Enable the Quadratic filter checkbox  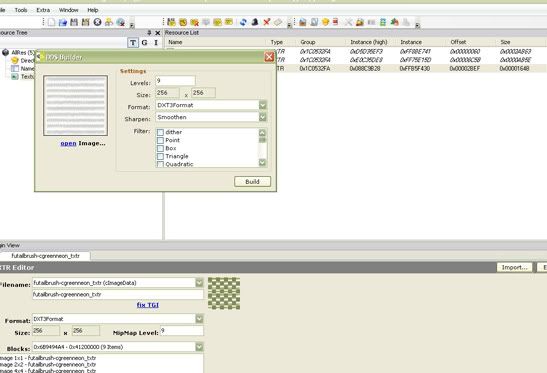(160, 164)
